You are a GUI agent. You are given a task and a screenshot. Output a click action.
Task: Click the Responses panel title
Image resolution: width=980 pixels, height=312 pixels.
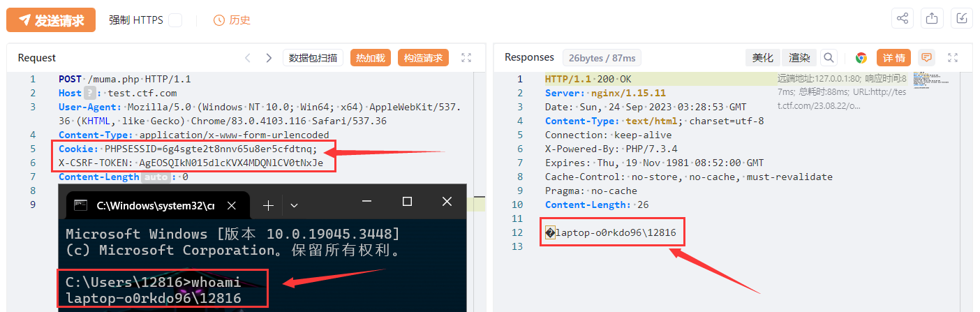pyautogui.click(x=529, y=57)
